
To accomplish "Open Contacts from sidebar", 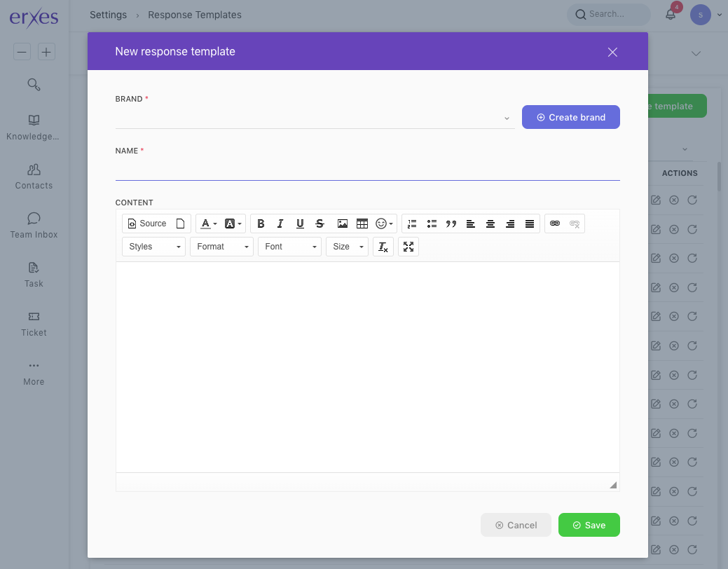I will click(x=34, y=177).
